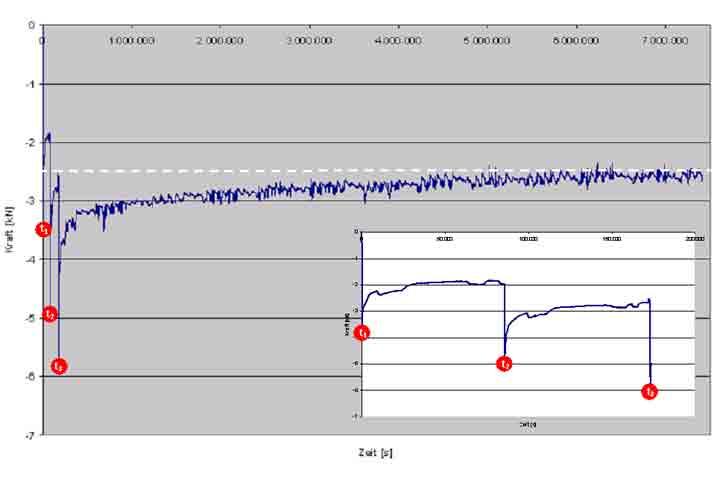Select the t3 marker in the inset chart
This screenshot has width=720, height=480.
(650, 391)
